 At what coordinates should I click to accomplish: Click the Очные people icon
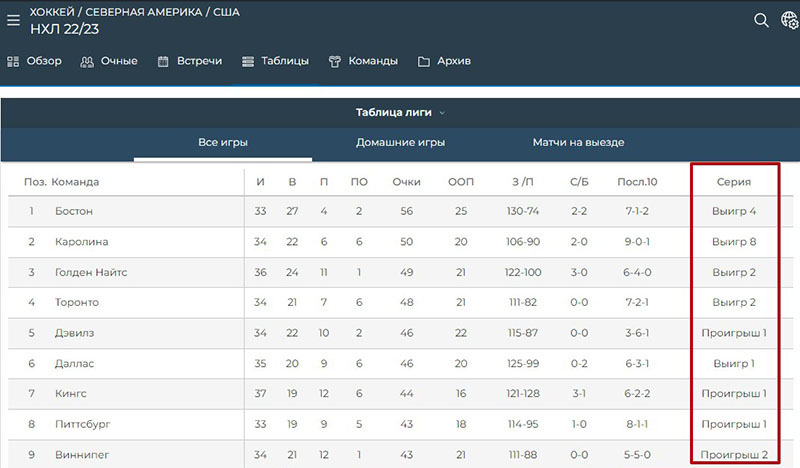(x=87, y=61)
